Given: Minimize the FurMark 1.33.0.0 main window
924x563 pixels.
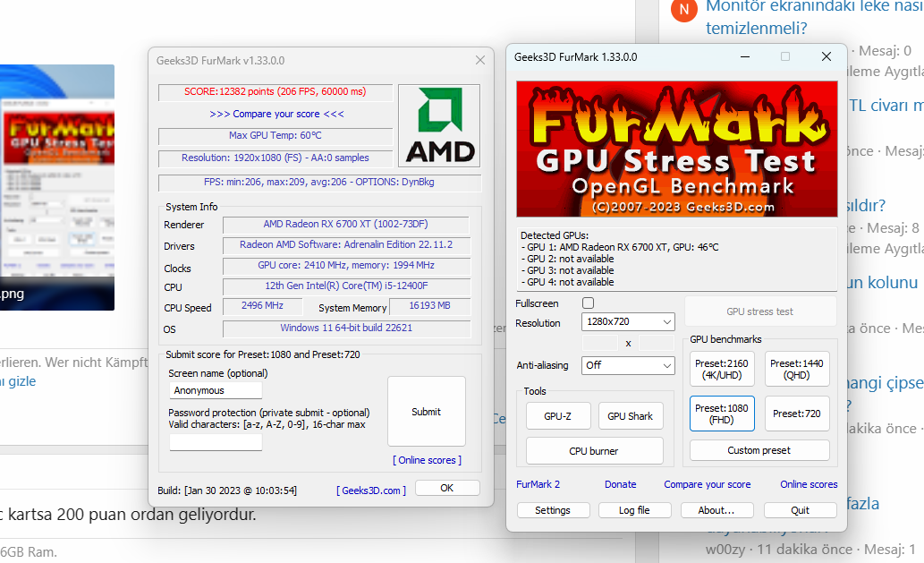Looking at the screenshot, I should (x=745, y=56).
